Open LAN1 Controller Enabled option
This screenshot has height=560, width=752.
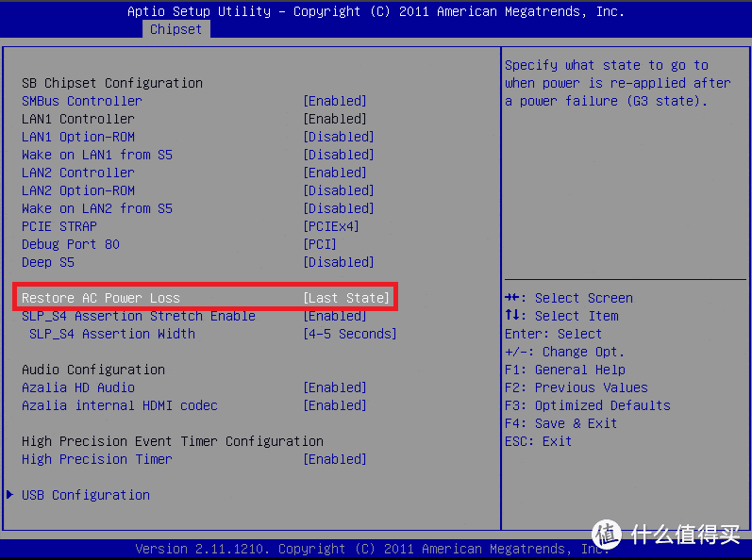pos(335,119)
